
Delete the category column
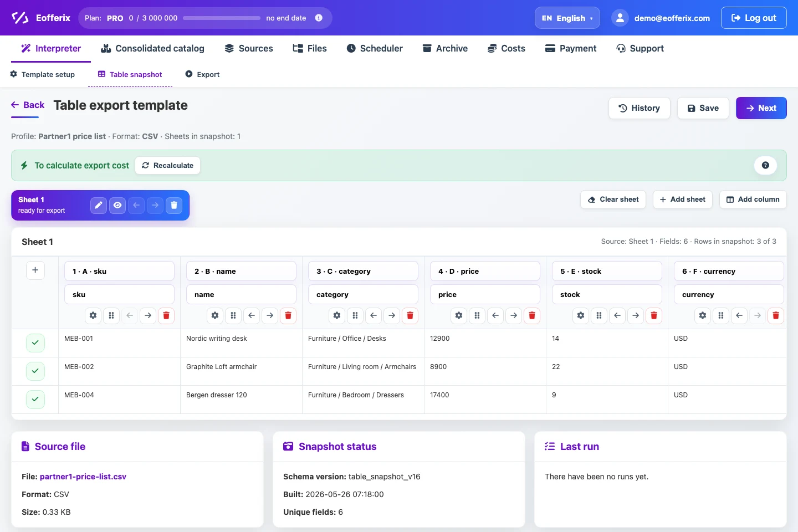[410, 315]
